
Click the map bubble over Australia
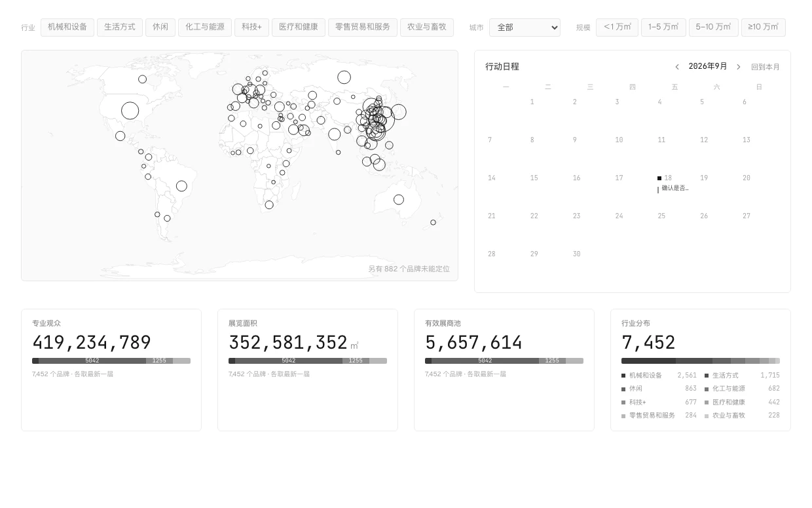[399, 199]
